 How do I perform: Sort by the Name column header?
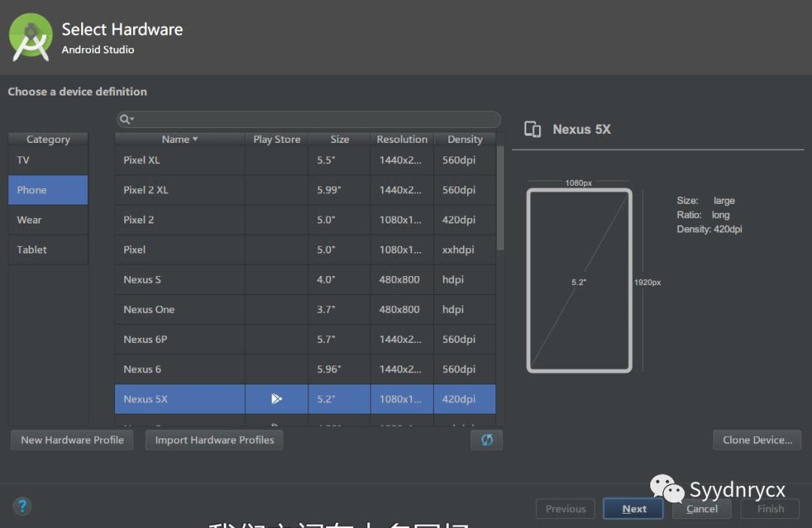(x=180, y=139)
